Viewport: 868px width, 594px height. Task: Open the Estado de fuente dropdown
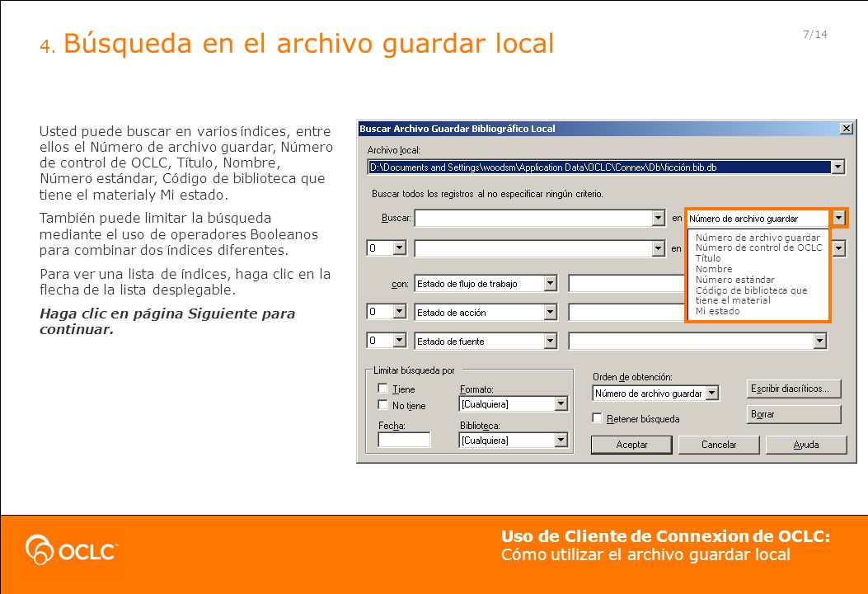click(550, 342)
